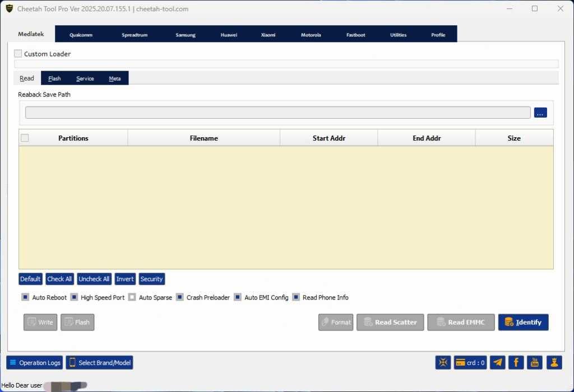The height and width of the screenshot is (392, 574).
Task: Click the Flash button near Write
Action: (77, 322)
